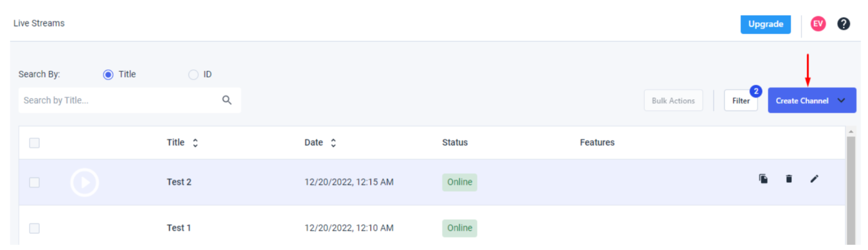The height and width of the screenshot is (250, 868).
Task: Sort the list by Title
Action: click(195, 143)
